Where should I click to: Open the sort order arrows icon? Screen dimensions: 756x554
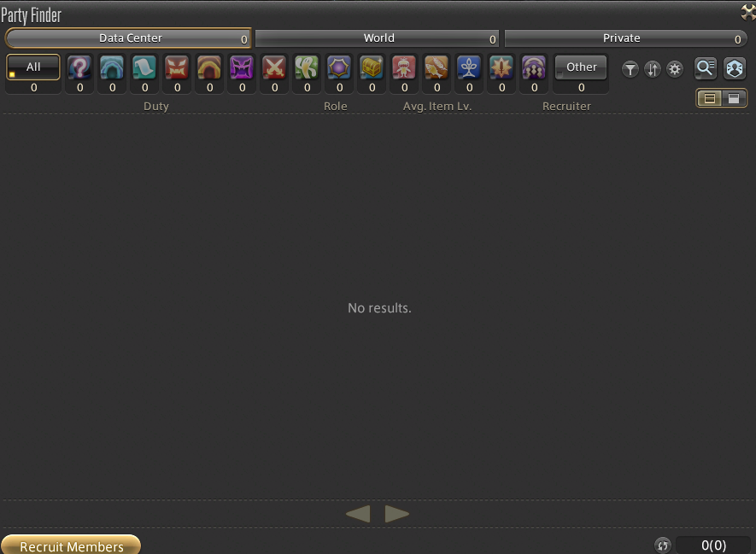(x=653, y=69)
